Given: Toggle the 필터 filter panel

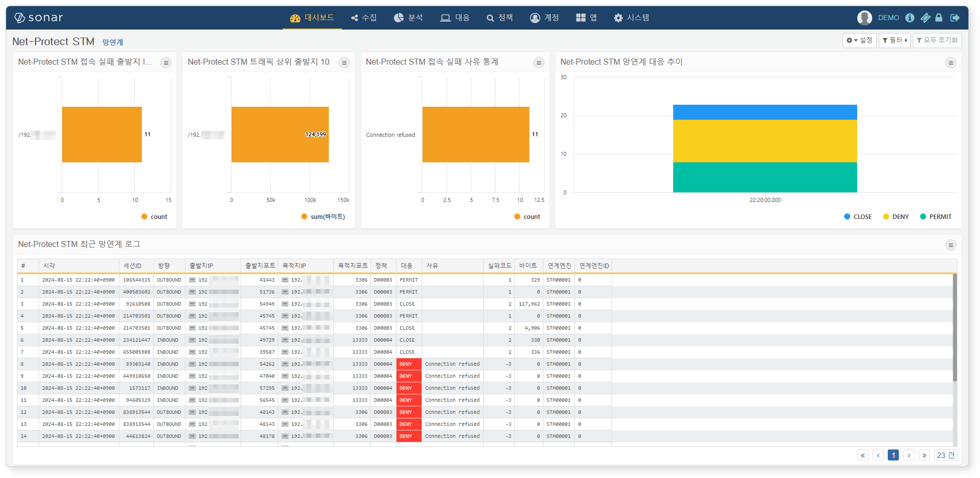Looking at the screenshot, I should point(895,40).
